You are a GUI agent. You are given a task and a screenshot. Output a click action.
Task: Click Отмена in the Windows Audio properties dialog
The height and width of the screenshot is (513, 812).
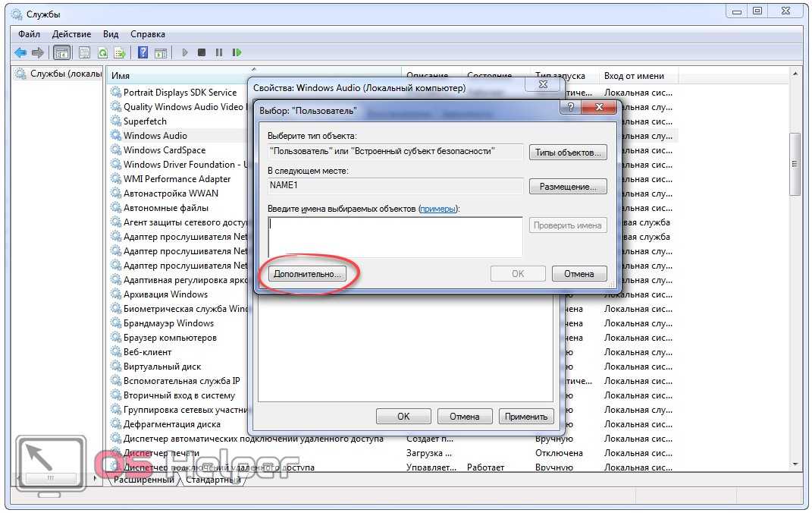[465, 416]
